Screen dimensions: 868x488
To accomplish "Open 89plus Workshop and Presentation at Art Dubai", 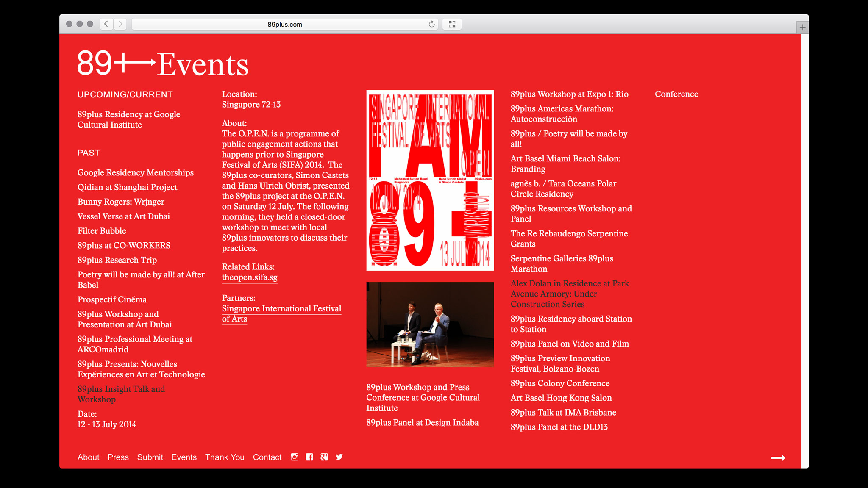I will tap(125, 319).
